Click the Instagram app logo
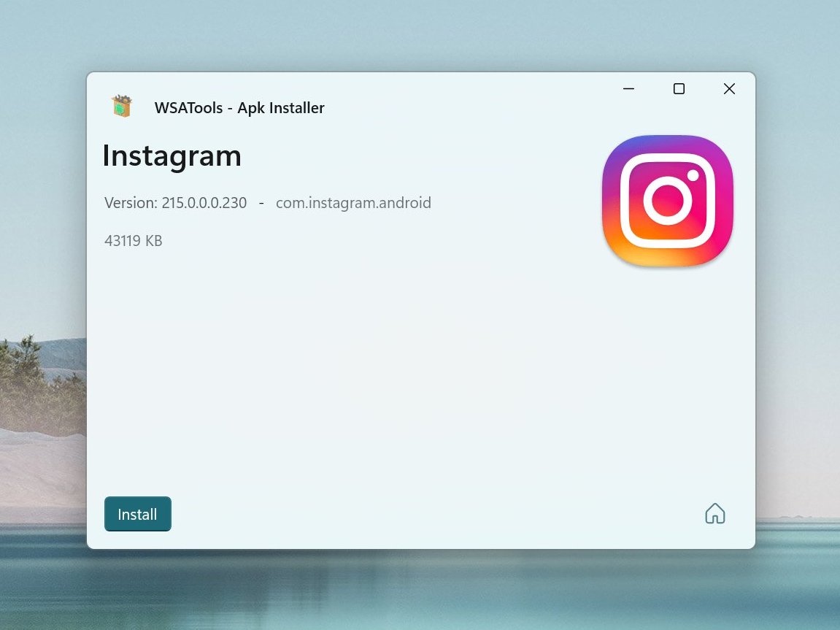Viewport: 840px width, 630px height. click(668, 201)
